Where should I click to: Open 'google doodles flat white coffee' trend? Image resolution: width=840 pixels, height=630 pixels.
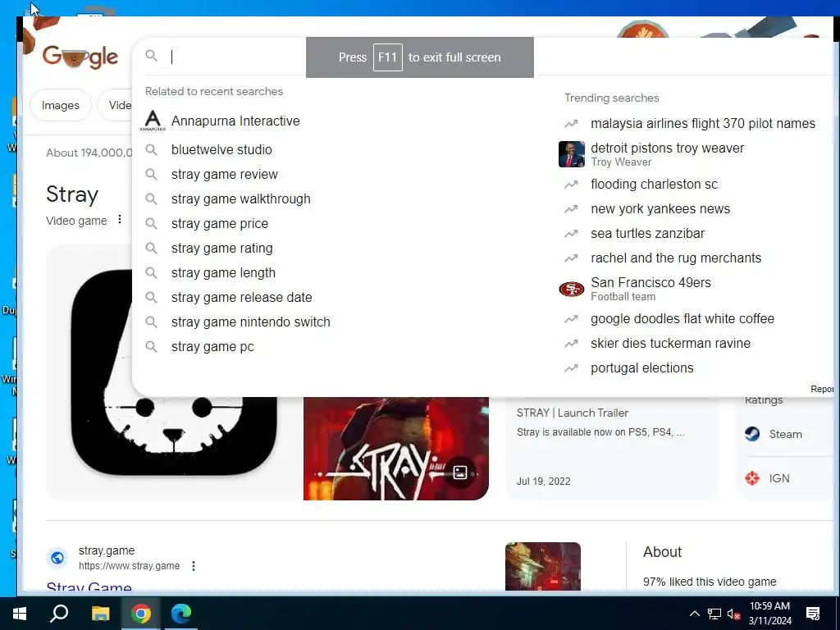tap(682, 319)
